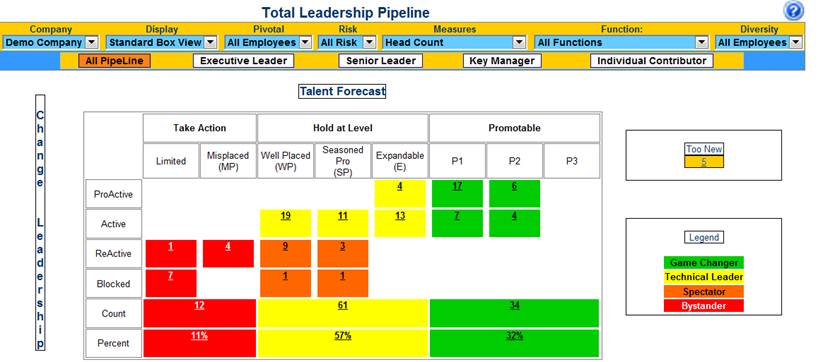
Task: Select the green Game Changer legend swatch
Action: (703, 262)
